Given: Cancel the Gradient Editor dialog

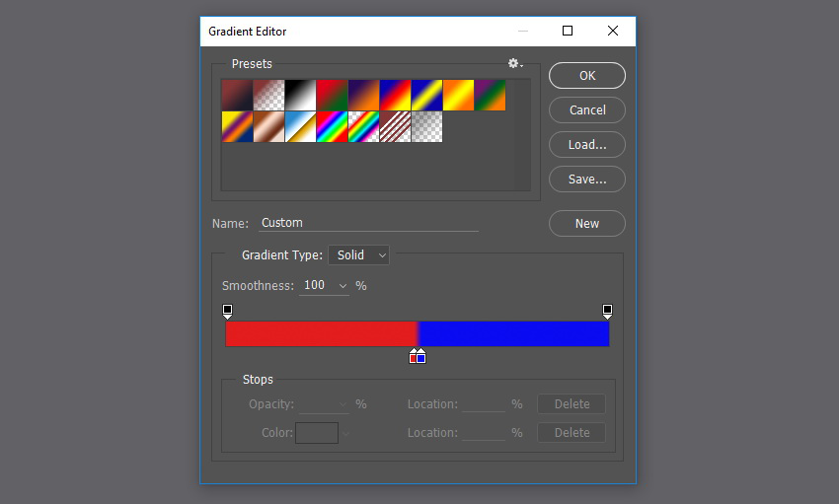Looking at the screenshot, I should pos(587,110).
